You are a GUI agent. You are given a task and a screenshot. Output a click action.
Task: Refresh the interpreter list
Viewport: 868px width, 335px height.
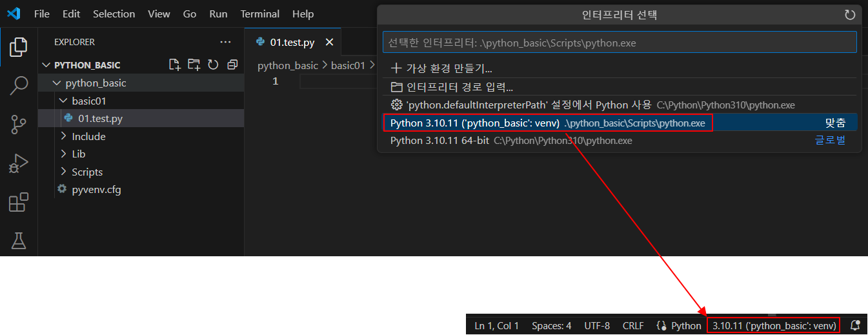click(850, 15)
